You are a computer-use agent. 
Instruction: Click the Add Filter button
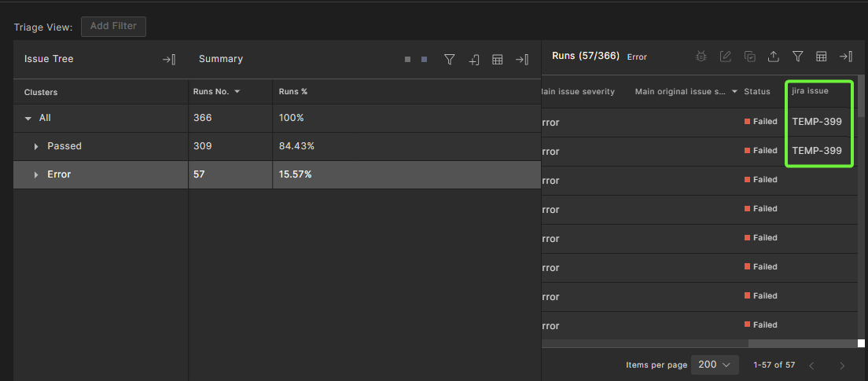[x=113, y=26]
